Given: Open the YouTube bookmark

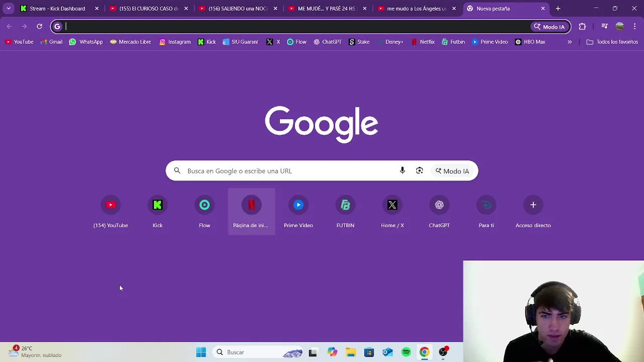Looking at the screenshot, I should coord(19,42).
